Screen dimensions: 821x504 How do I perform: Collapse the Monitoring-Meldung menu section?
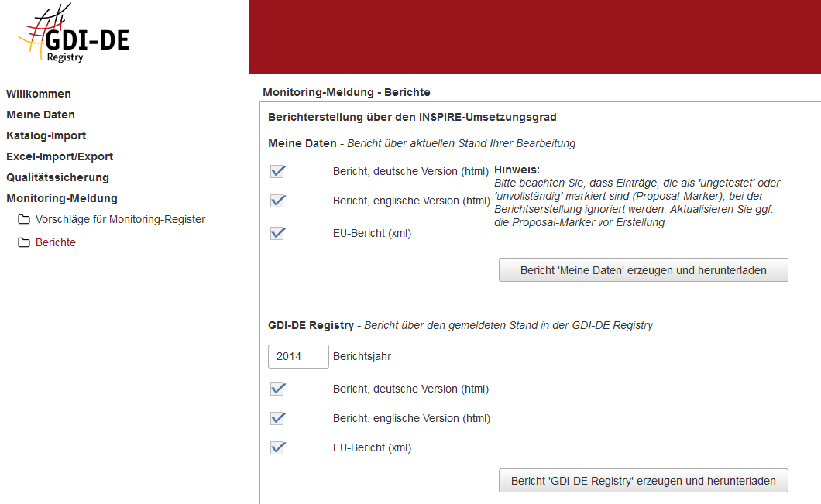tap(62, 198)
